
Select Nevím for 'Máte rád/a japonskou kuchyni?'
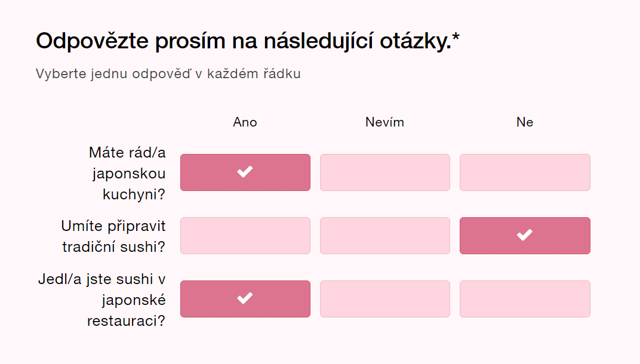coord(385,172)
